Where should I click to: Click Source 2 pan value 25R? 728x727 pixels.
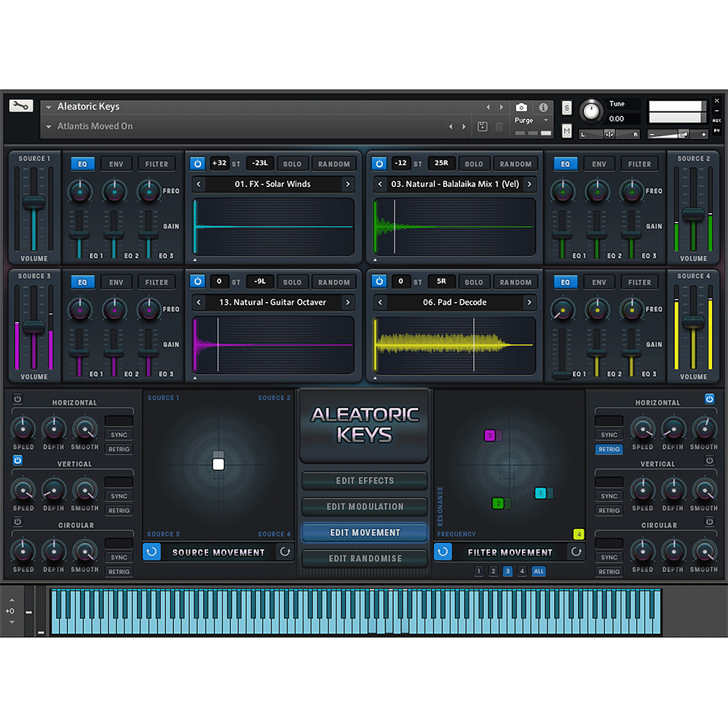tap(441, 164)
